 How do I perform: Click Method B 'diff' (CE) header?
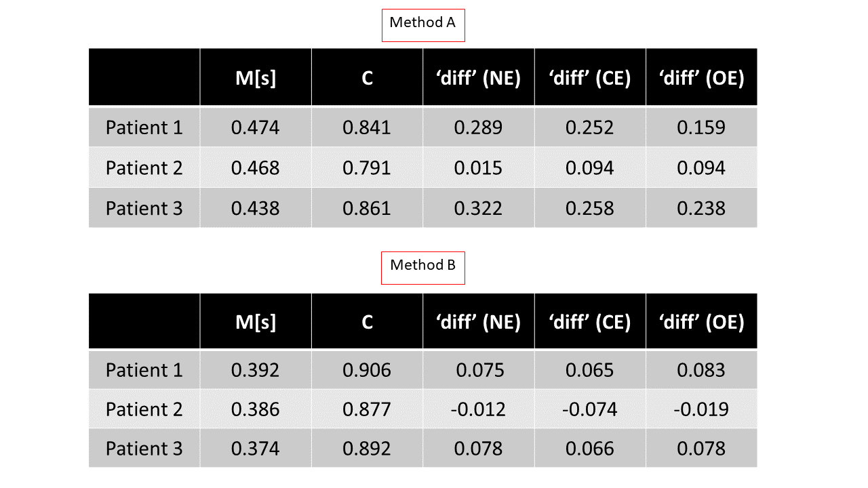pos(589,322)
